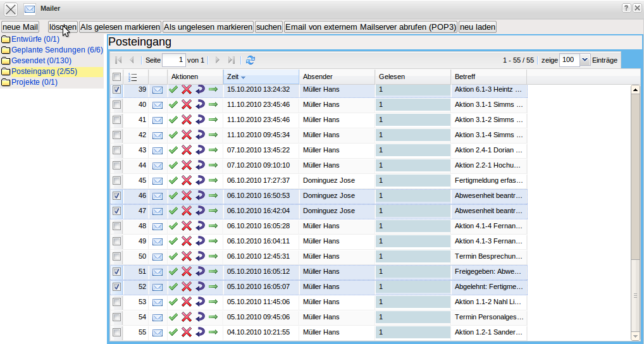
Task: Go to the first page with the paging arrow
Action: [x=118, y=60]
